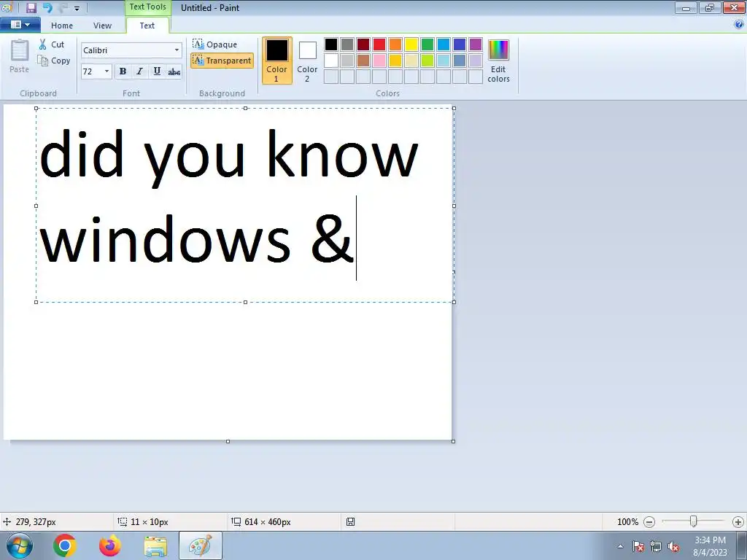Click the 100% zoom level text

click(627, 522)
